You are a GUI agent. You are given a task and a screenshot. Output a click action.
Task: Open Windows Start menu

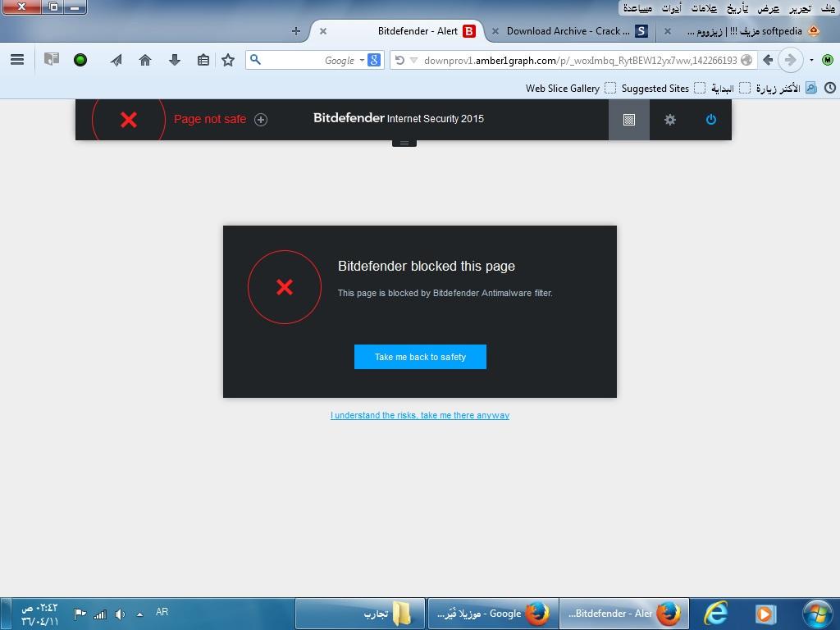click(x=818, y=614)
